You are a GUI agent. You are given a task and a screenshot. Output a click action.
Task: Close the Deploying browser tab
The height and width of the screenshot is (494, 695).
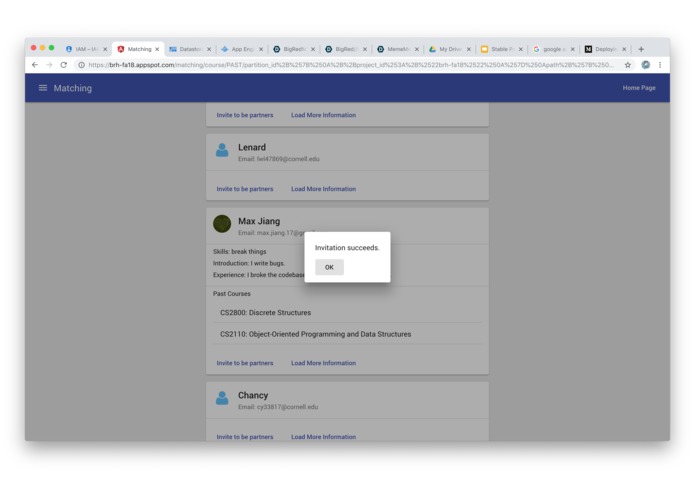point(624,49)
